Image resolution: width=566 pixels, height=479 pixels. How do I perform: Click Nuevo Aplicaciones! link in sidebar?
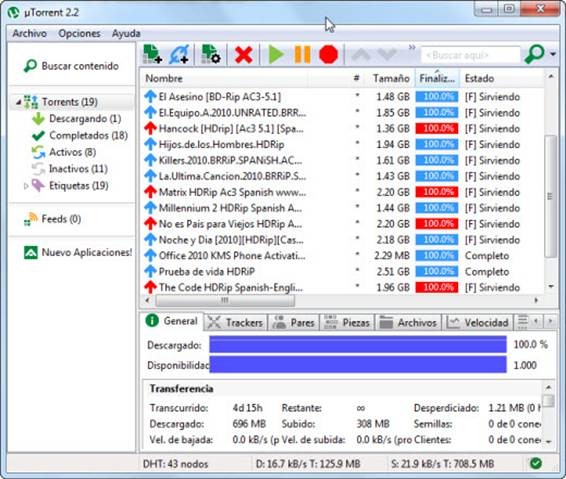pos(78,252)
